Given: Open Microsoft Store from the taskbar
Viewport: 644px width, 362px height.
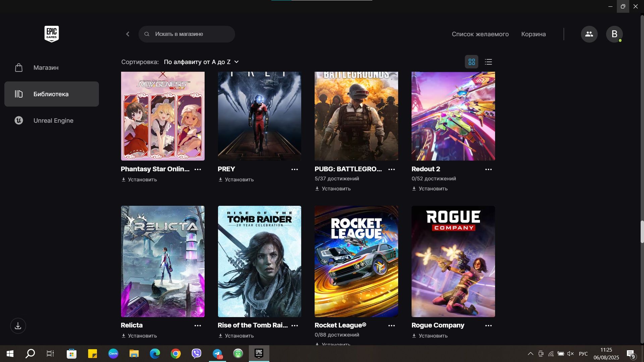Looking at the screenshot, I should (71, 354).
